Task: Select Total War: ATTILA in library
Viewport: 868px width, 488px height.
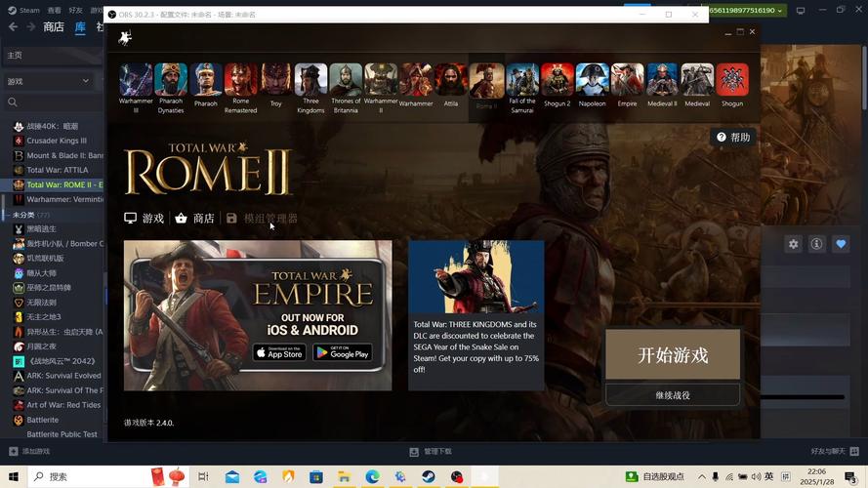Action: click(x=58, y=170)
